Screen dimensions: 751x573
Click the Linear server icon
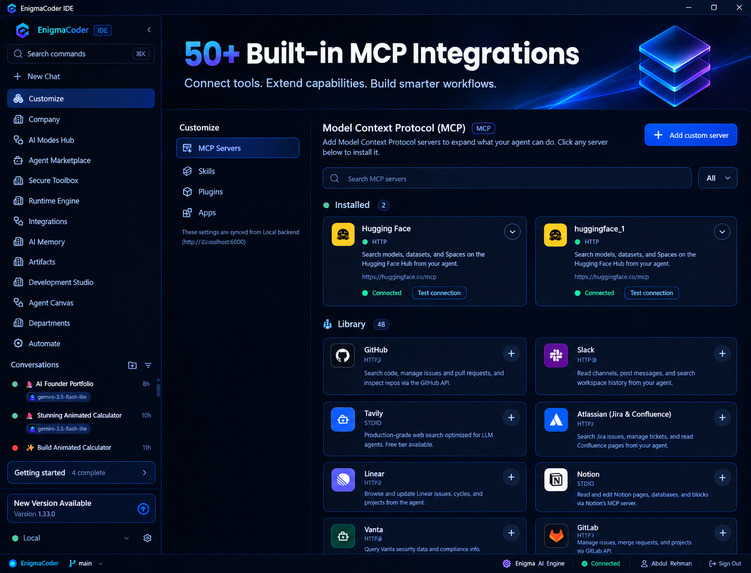pyautogui.click(x=342, y=480)
